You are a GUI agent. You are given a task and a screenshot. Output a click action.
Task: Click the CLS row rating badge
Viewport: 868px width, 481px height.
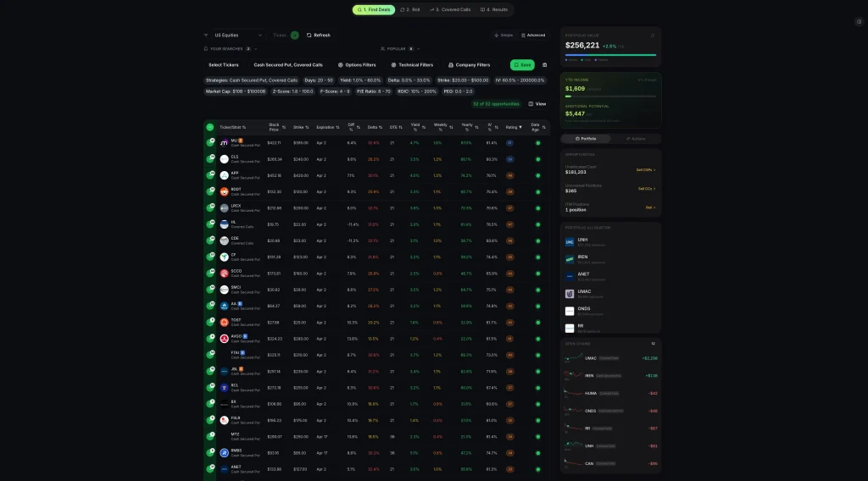click(x=509, y=159)
